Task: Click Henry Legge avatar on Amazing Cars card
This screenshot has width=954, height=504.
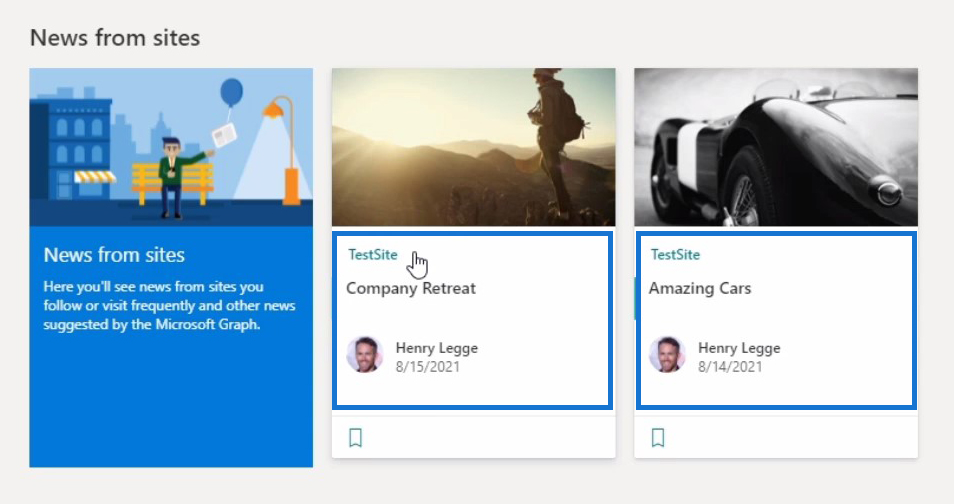Action: pos(667,354)
